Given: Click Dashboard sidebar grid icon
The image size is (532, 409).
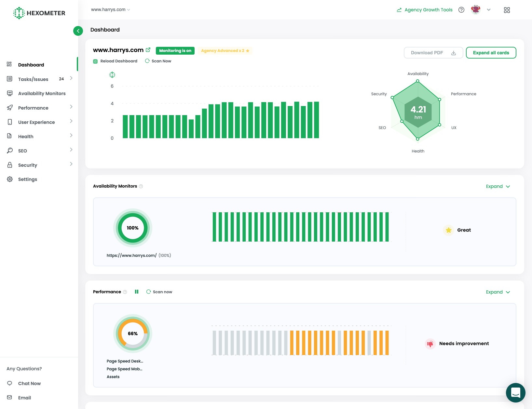Looking at the screenshot, I should [x=9, y=64].
